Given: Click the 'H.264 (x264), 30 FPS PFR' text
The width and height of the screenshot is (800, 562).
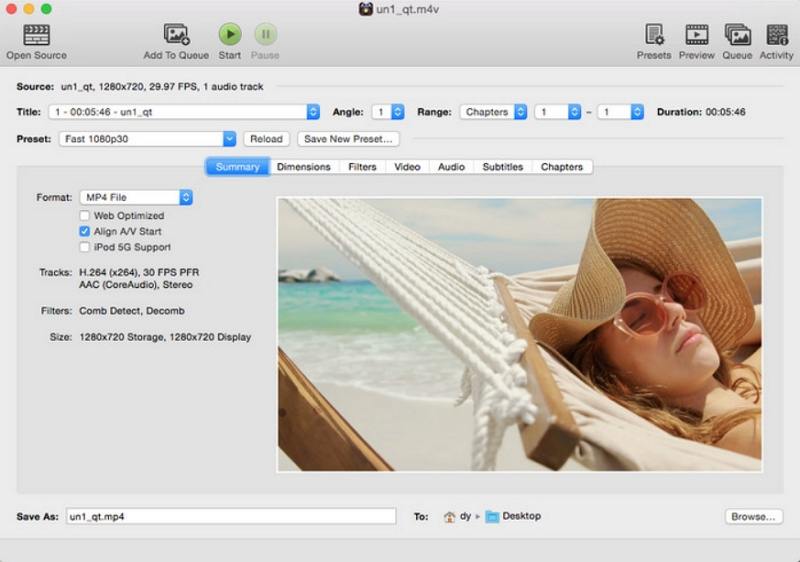Looking at the screenshot, I should (139, 272).
